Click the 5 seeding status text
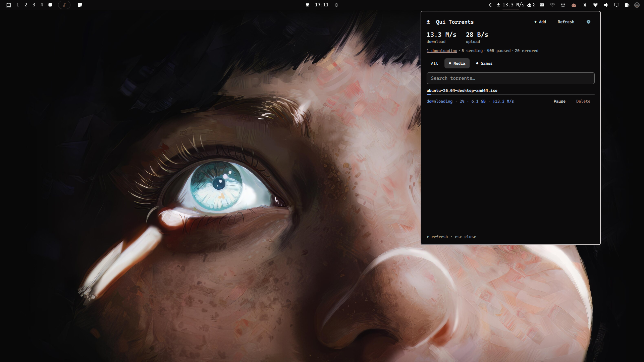The height and width of the screenshot is (362, 644). pyautogui.click(x=472, y=51)
